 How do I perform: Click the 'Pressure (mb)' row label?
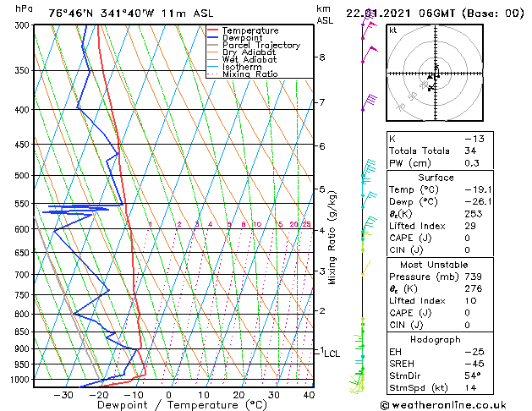(x=424, y=277)
